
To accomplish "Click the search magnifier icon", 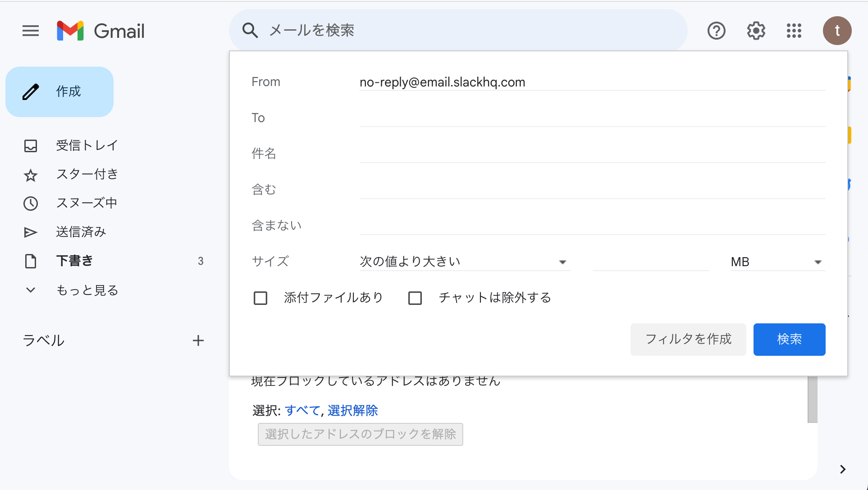I will pos(250,30).
